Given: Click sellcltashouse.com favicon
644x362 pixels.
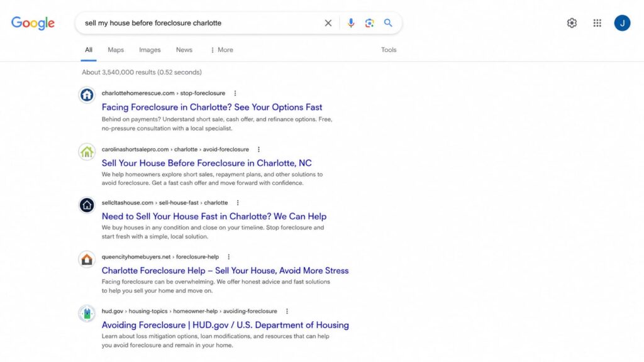Looking at the screenshot, I should point(87,206).
